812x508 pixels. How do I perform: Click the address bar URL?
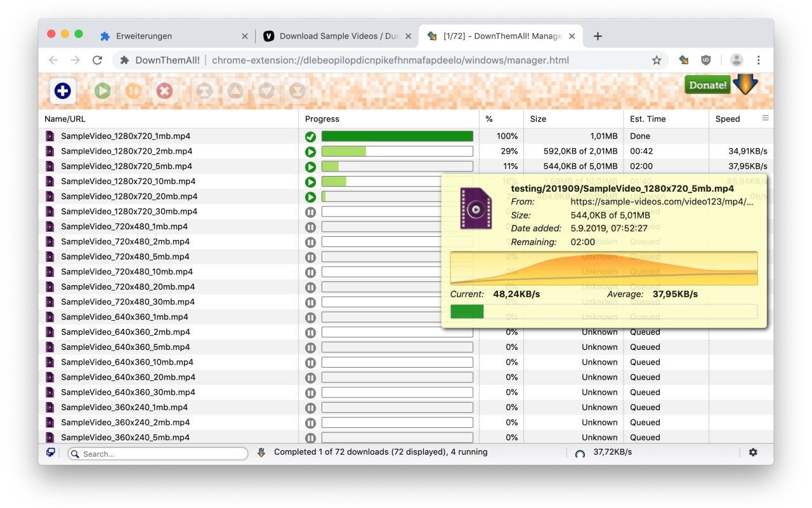pyautogui.click(x=390, y=60)
